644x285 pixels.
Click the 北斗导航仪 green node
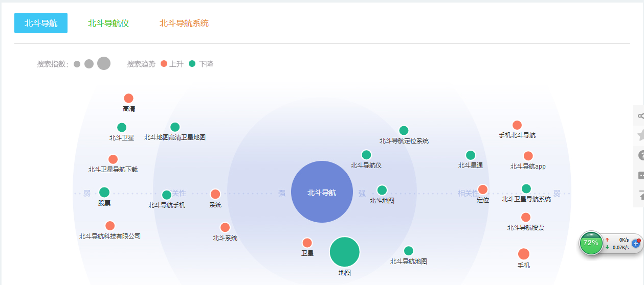(x=366, y=155)
